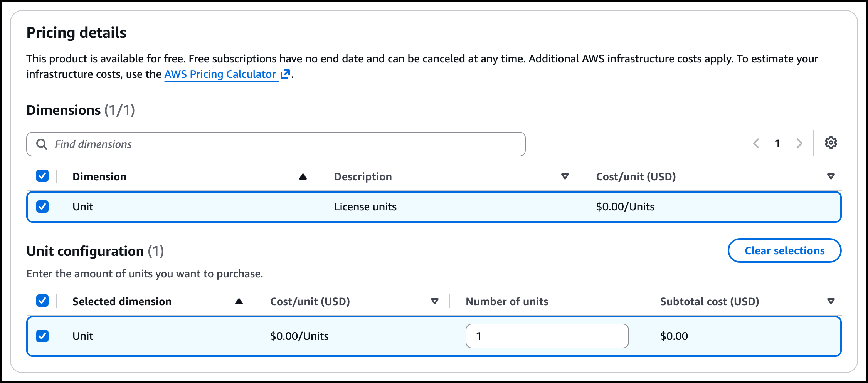This screenshot has height=383, width=868.
Task: Click the Clear selections button
Action: [784, 250]
